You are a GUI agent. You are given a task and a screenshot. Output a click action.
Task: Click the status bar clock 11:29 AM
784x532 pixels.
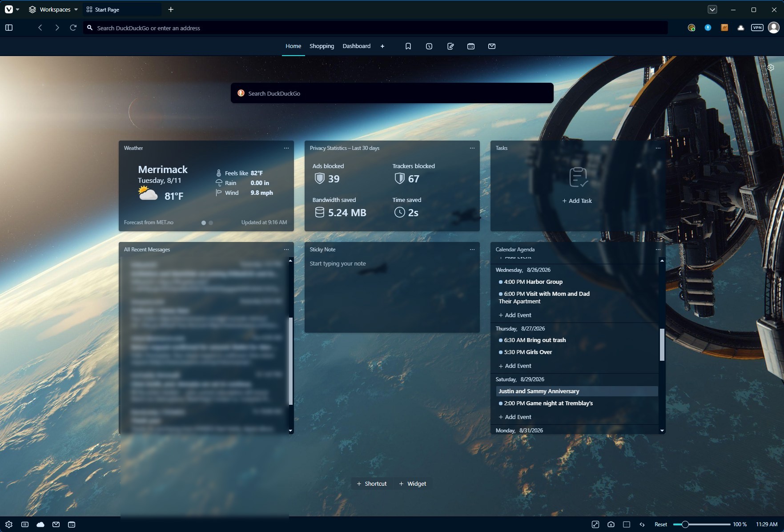point(767,524)
